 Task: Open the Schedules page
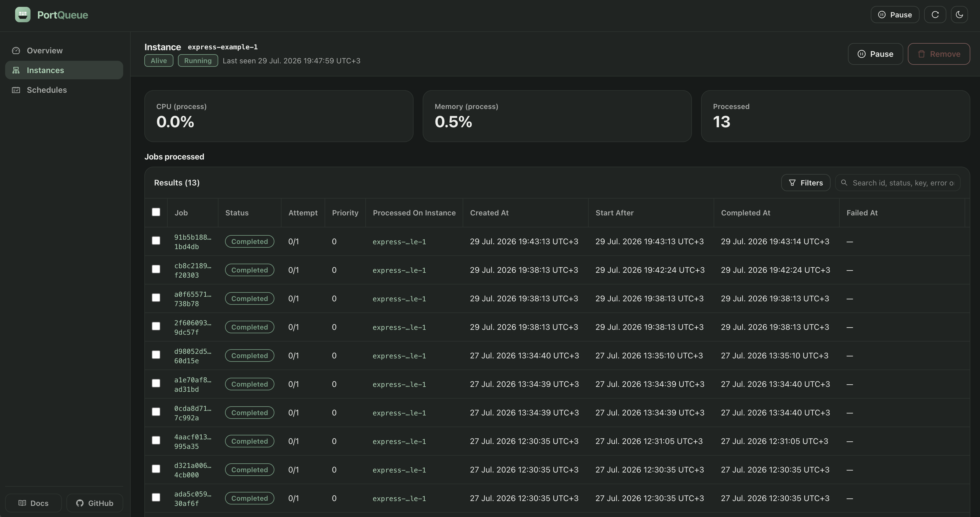tap(64, 90)
